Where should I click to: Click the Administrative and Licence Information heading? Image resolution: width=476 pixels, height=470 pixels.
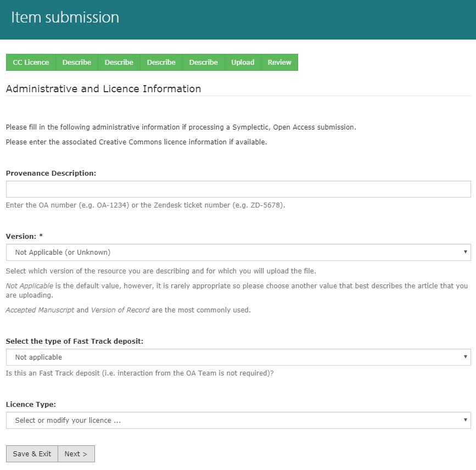tap(103, 89)
